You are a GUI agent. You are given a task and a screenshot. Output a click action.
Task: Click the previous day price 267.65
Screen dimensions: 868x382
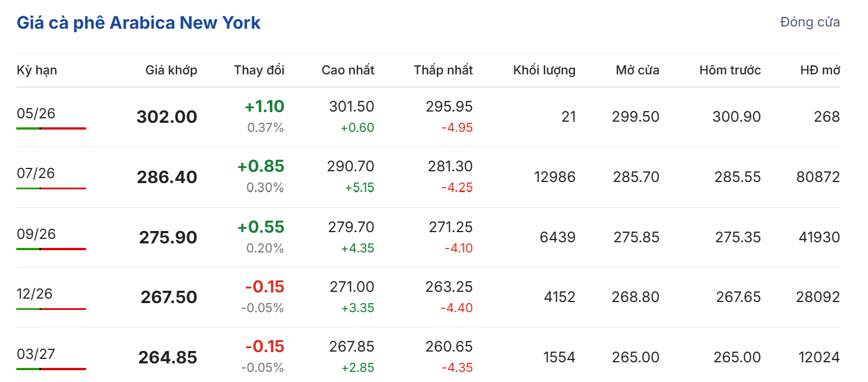(x=738, y=297)
